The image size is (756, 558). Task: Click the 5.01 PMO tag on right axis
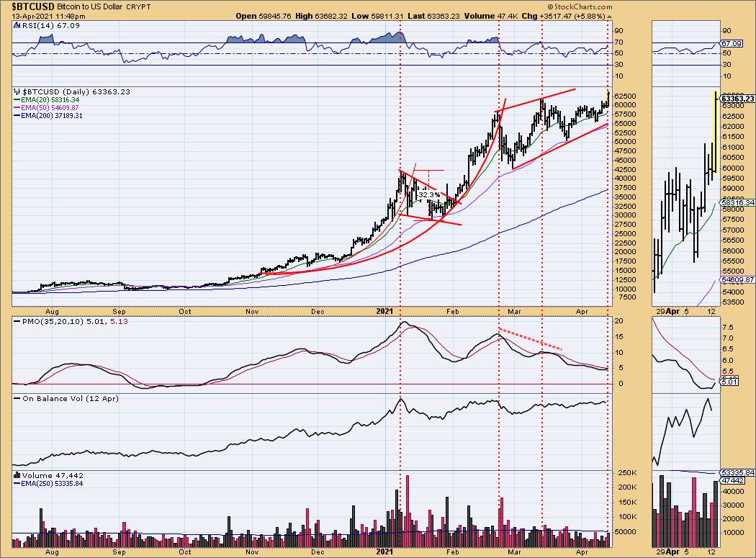click(x=729, y=382)
